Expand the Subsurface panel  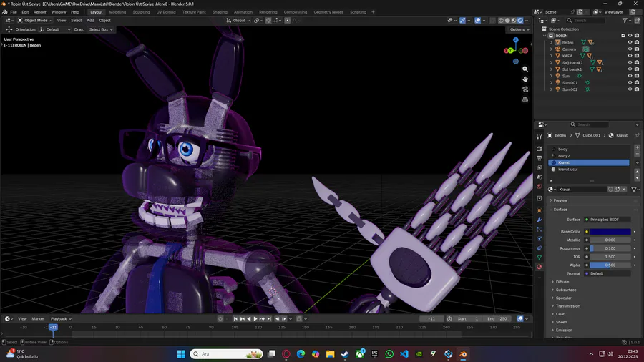point(566,290)
